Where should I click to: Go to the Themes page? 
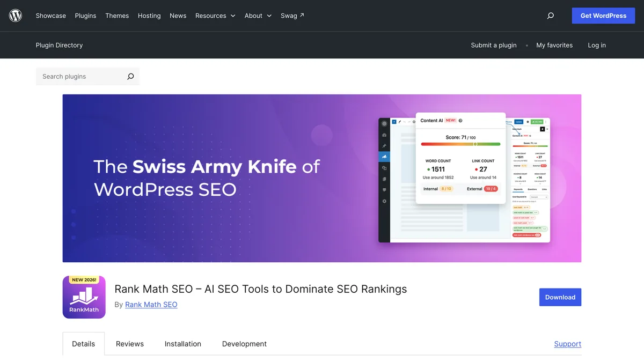[x=117, y=16]
